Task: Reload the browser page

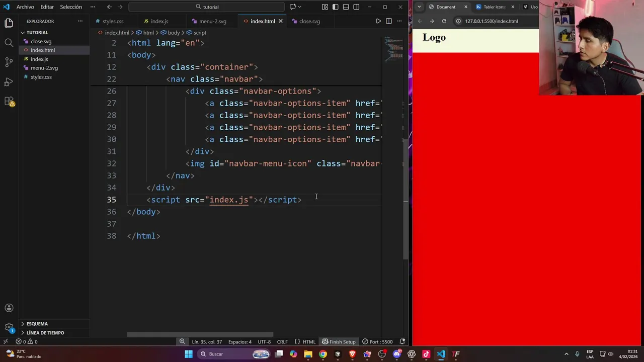Action: (x=444, y=21)
